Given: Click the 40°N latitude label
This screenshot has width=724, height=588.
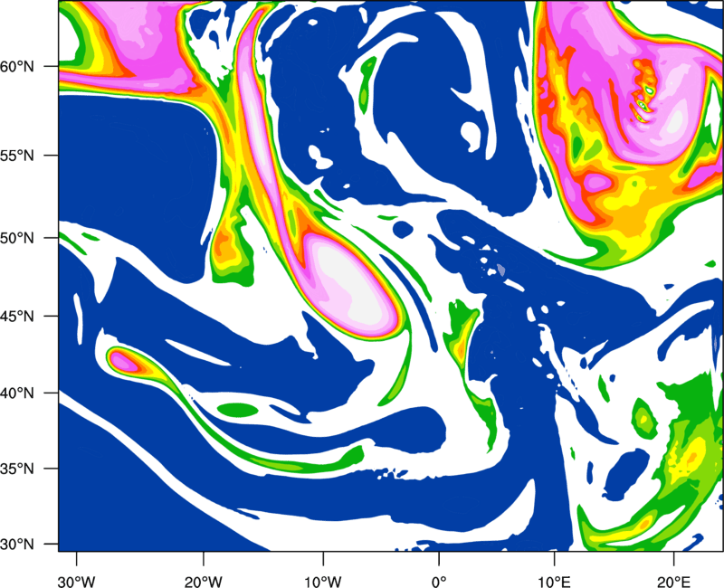Looking at the screenshot, I should click(x=17, y=394).
